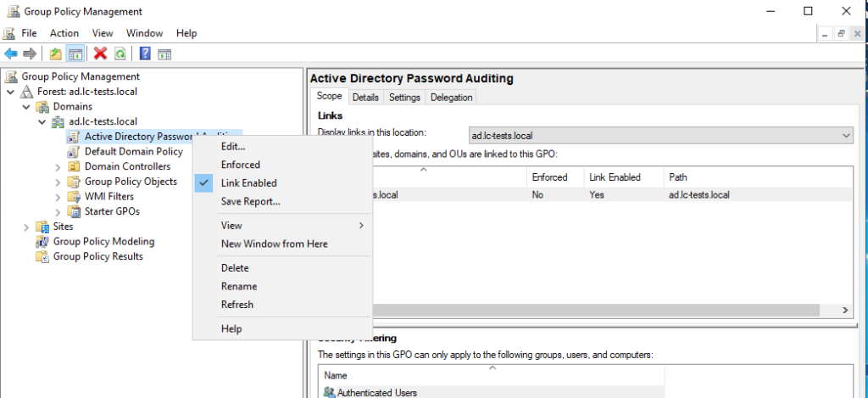Click the ad.lc-tests.local domain icon in tree
868x398 pixels.
(58, 121)
